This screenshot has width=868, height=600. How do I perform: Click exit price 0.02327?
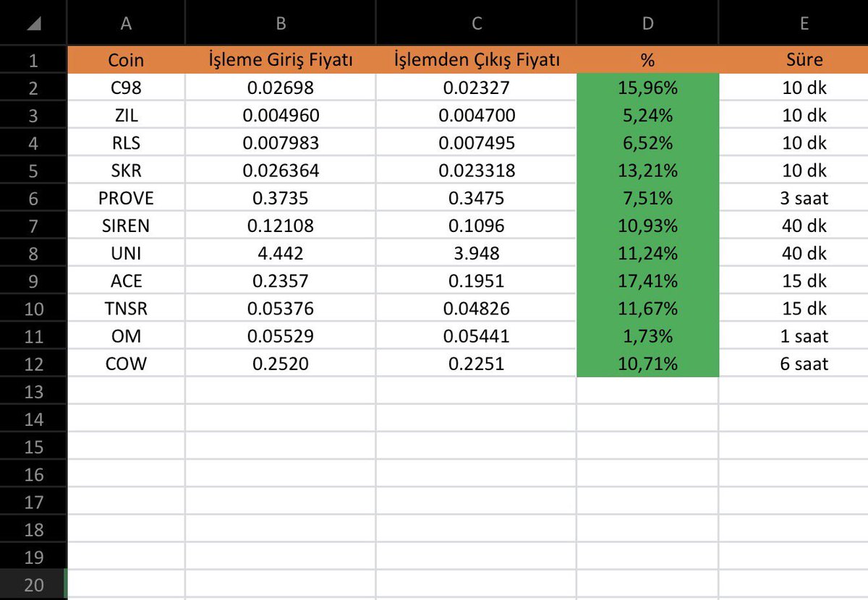(476, 87)
